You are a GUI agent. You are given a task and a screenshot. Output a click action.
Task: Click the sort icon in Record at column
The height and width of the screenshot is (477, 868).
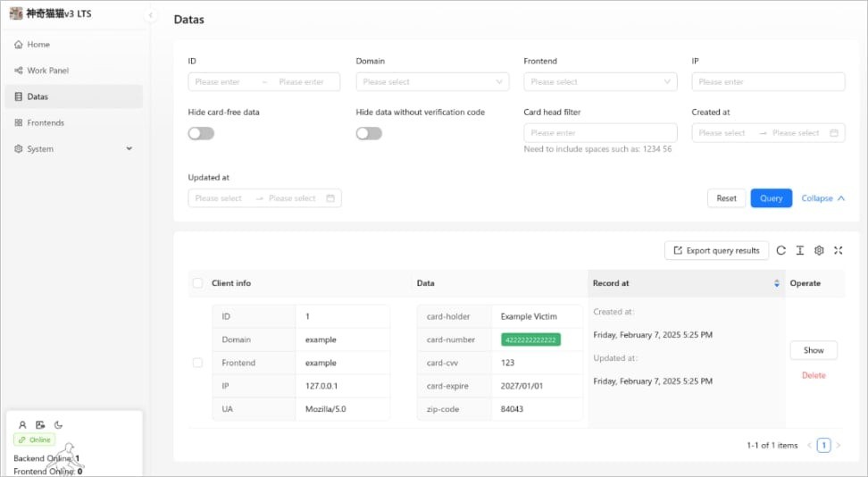point(776,283)
